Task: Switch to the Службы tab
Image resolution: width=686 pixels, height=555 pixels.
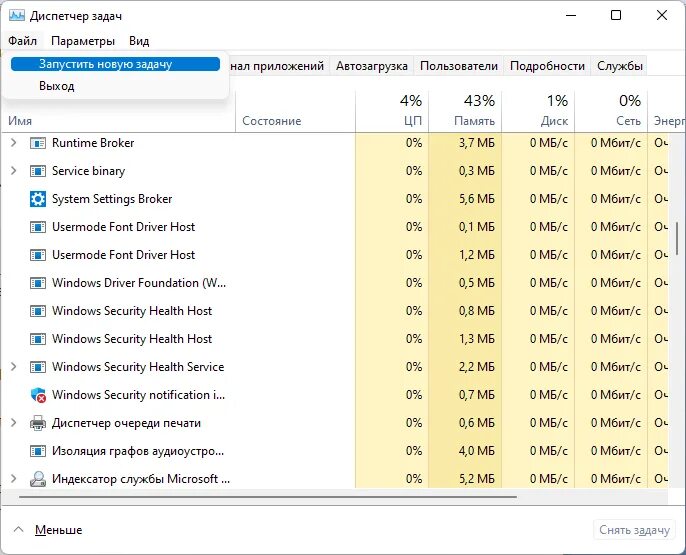Action: (x=620, y=66)
